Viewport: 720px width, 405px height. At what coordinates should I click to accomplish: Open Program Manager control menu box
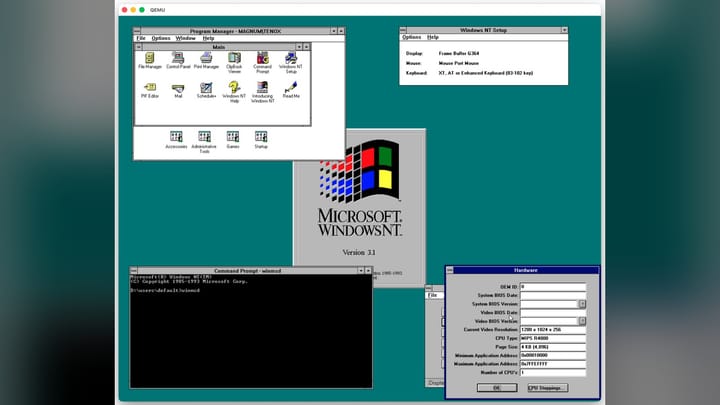point(137,31)
